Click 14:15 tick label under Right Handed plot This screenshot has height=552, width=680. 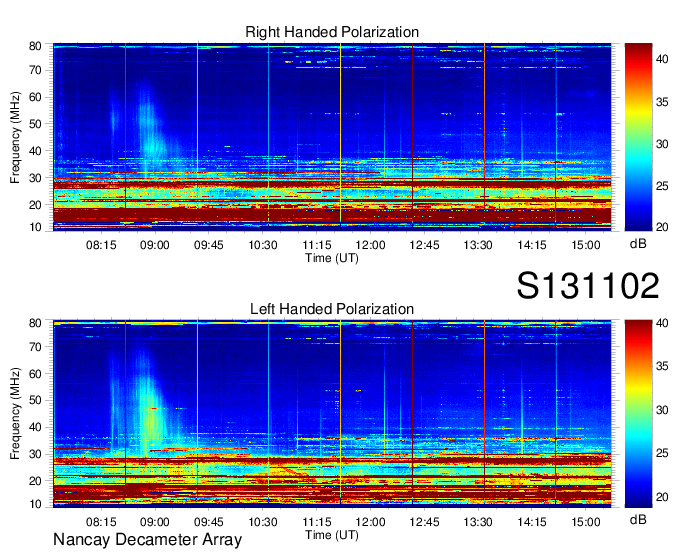532,245
